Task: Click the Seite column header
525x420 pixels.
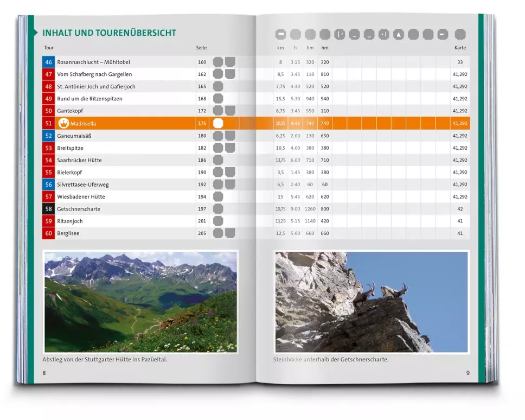Action: point(201,48)
